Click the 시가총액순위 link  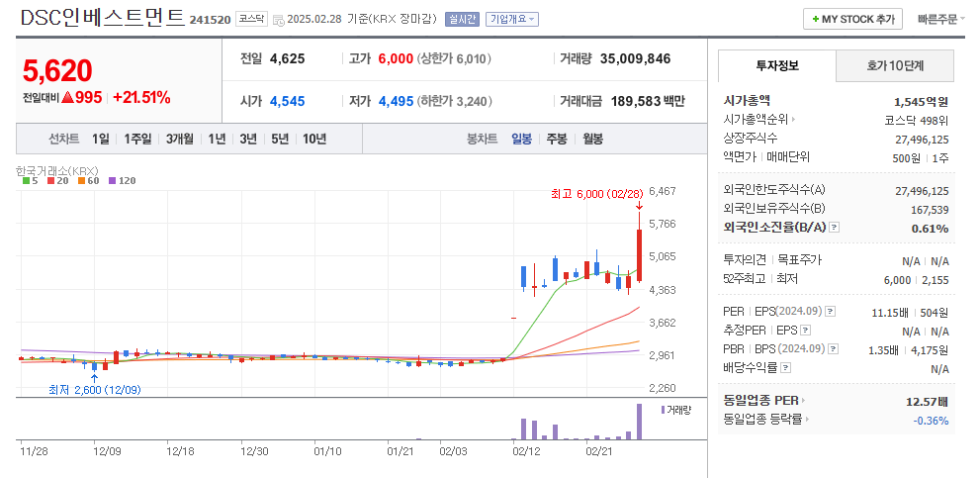[757, 119]
